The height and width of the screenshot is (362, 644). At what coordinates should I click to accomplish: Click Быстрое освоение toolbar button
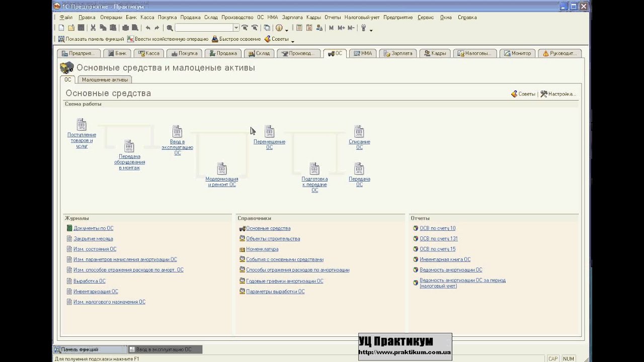coord(236,39)
